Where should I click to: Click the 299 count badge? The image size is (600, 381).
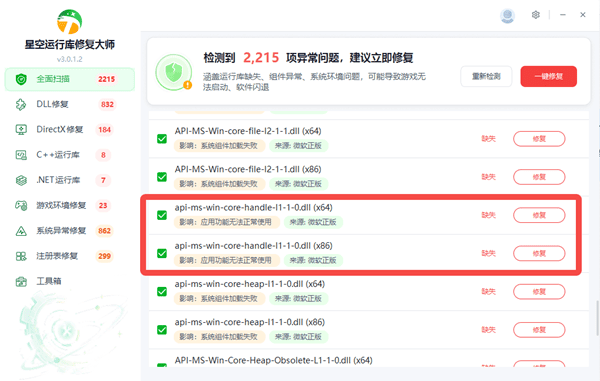point(104,256)
